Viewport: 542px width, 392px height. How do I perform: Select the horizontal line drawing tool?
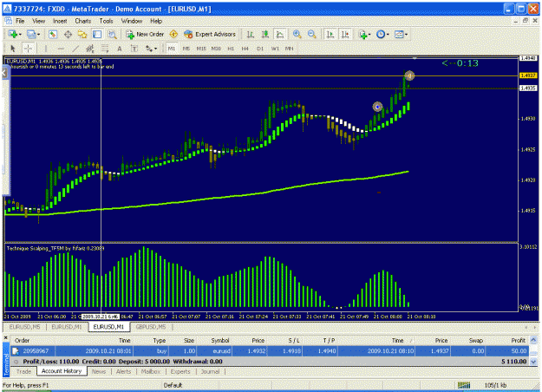(61, 49)
